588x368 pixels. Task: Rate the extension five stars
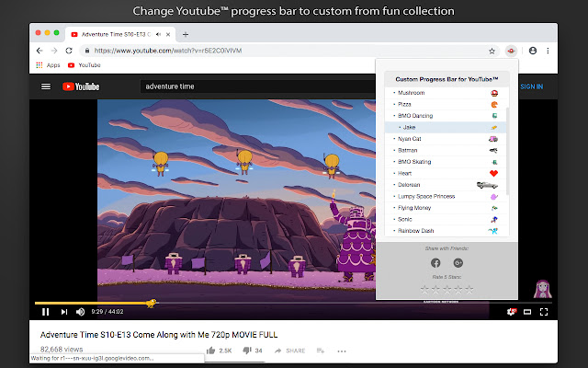coord(469,289)
